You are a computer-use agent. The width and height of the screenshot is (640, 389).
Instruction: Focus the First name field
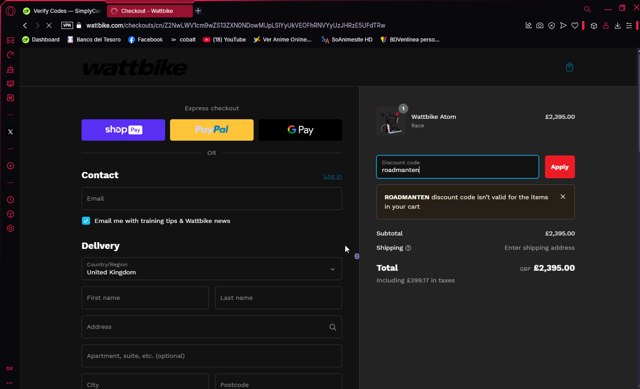145,298
